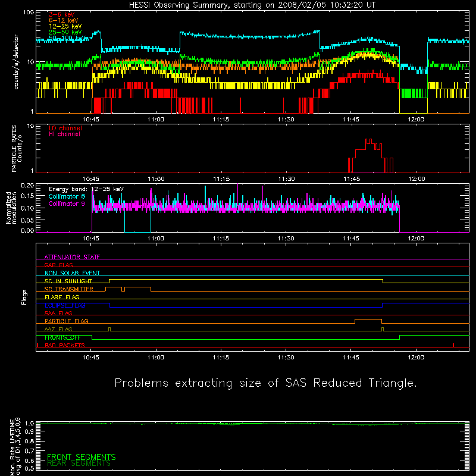The image size is (476, 476).
Task: Click the 12:00 tick label under count rates plot
Action: (416, 120)
